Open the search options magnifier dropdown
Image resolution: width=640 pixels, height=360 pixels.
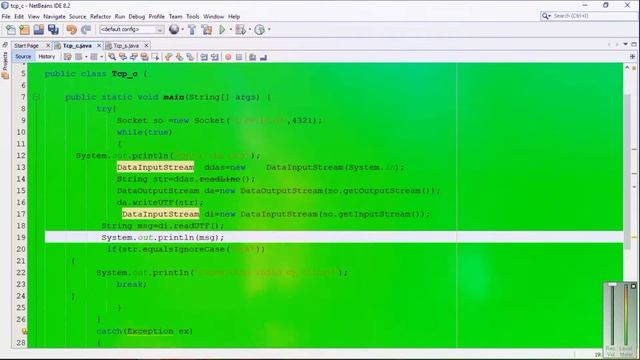(x=546, y=16)
